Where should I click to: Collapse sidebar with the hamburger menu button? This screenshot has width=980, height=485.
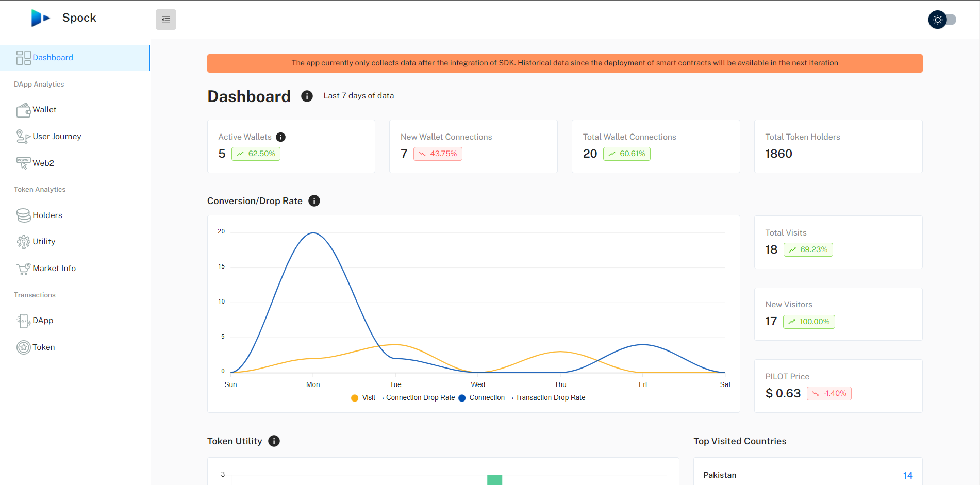(x=166, y=20)
